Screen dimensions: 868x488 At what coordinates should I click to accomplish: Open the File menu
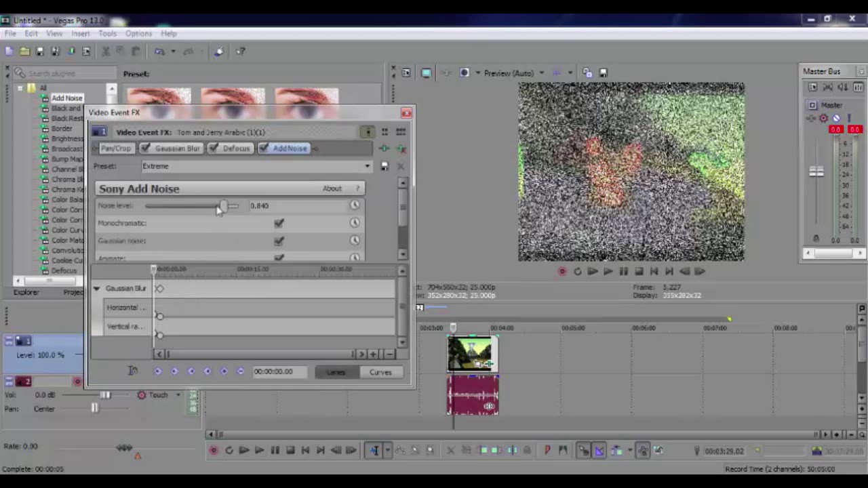click(10, 33)
